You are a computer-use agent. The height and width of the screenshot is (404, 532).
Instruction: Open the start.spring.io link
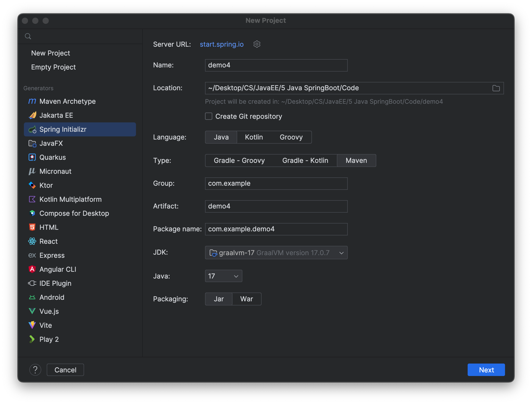pyautogui.click(x=221, y=44)
